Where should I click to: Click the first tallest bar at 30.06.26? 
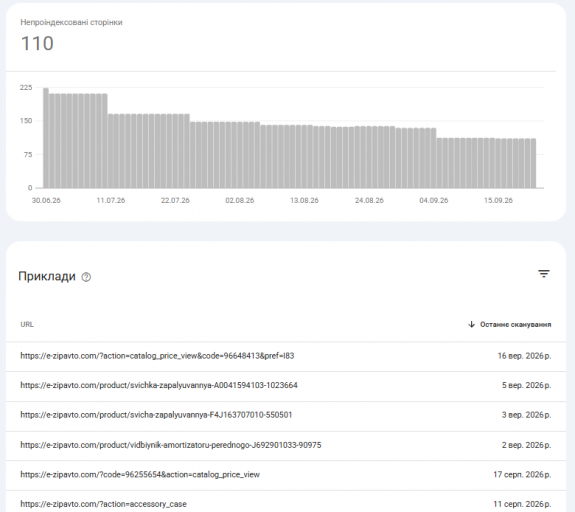click(x=46, y=138)
